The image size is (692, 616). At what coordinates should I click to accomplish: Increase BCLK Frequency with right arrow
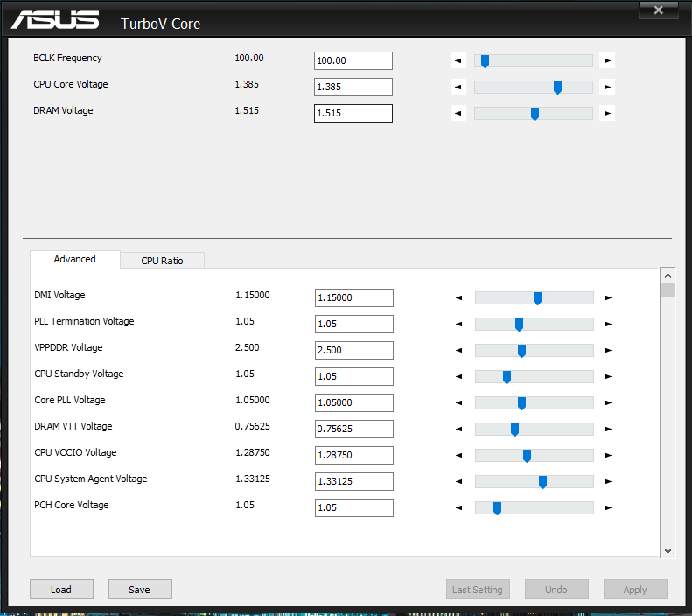point(607,60)
